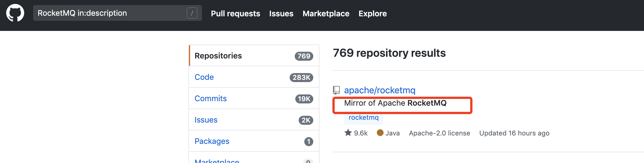Image resolution: width=644 pixels, height=163 pixels.
Task: Click the Mirror of Apache RocketMQ description
Action: coord(395,103)
